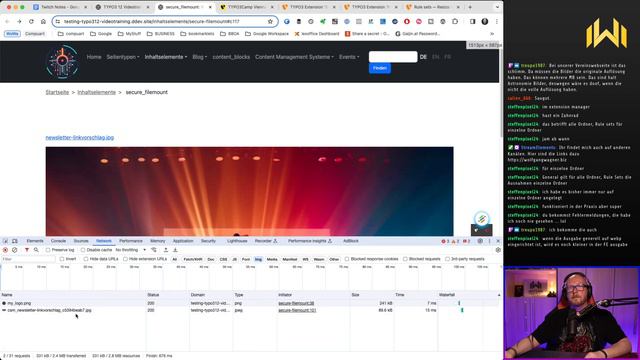Open the newsletter-linkvorschlag.jpg link
Screen dimensions: 640x360
(x=80, y=138)
